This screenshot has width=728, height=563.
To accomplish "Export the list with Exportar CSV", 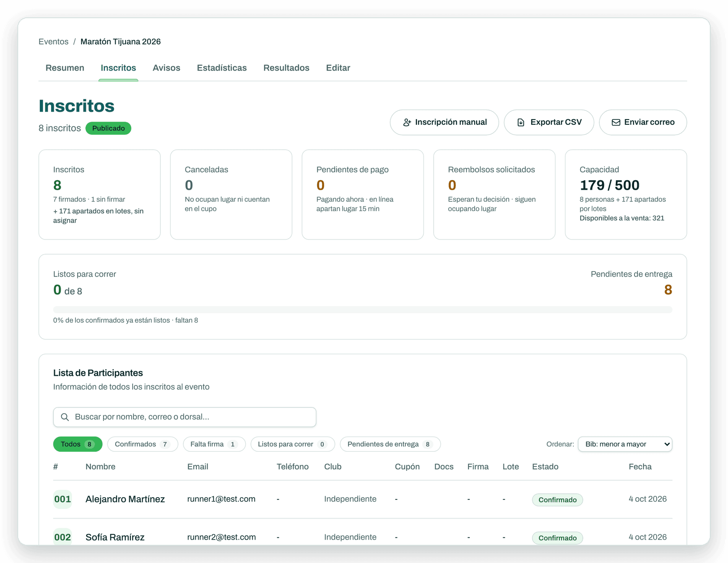I will click(549, 123).
